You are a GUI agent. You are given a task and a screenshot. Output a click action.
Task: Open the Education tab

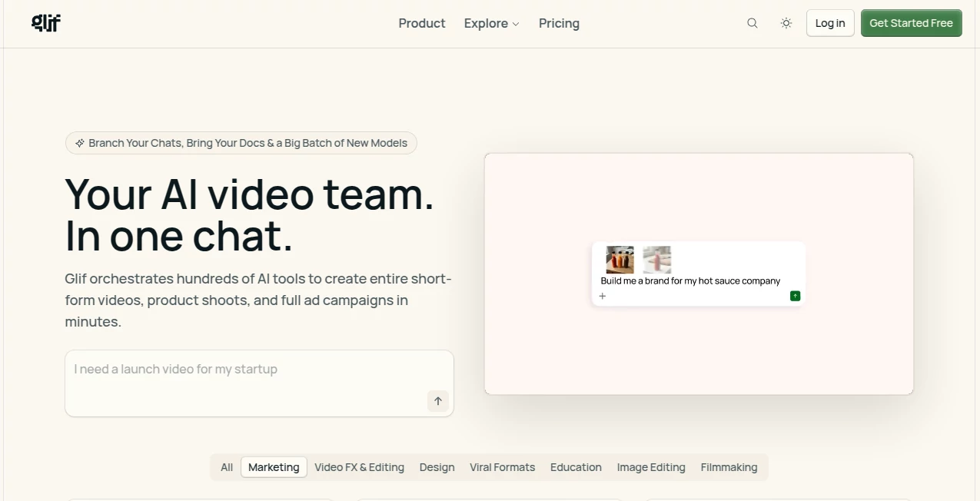pos(576,467)
